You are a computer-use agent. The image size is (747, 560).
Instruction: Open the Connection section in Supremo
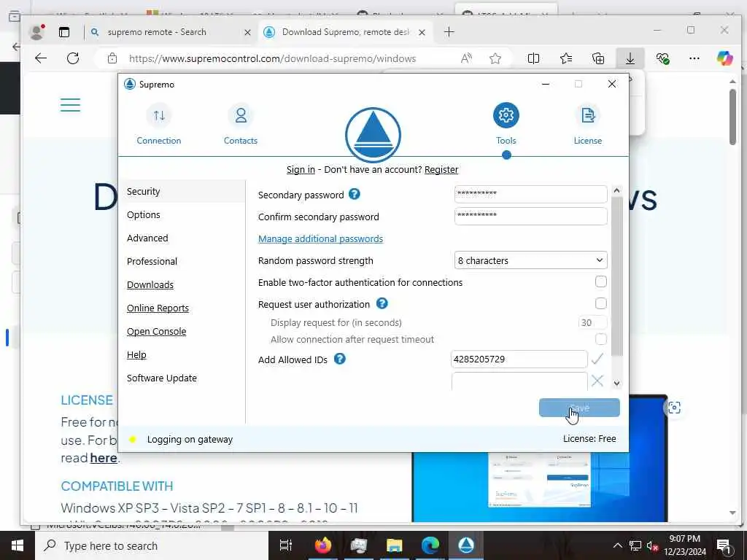coord(158,124)
